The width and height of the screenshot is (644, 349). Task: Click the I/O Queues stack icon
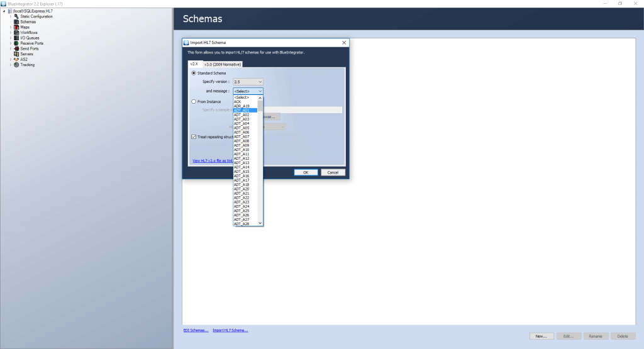click(16, 38)
